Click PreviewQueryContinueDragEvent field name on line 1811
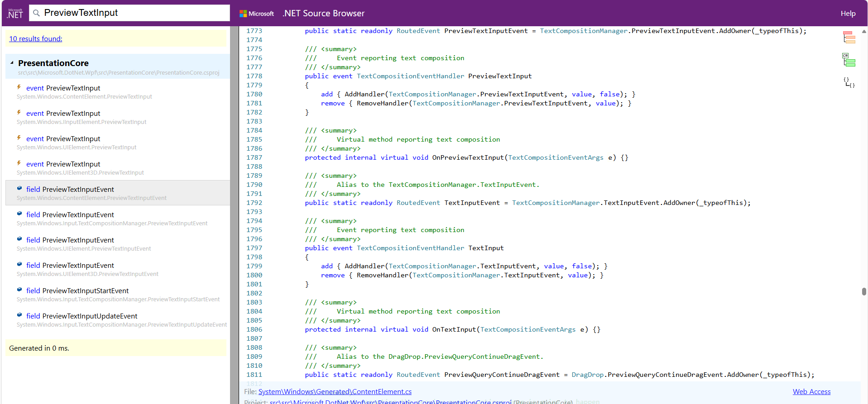 pos(502,375)
